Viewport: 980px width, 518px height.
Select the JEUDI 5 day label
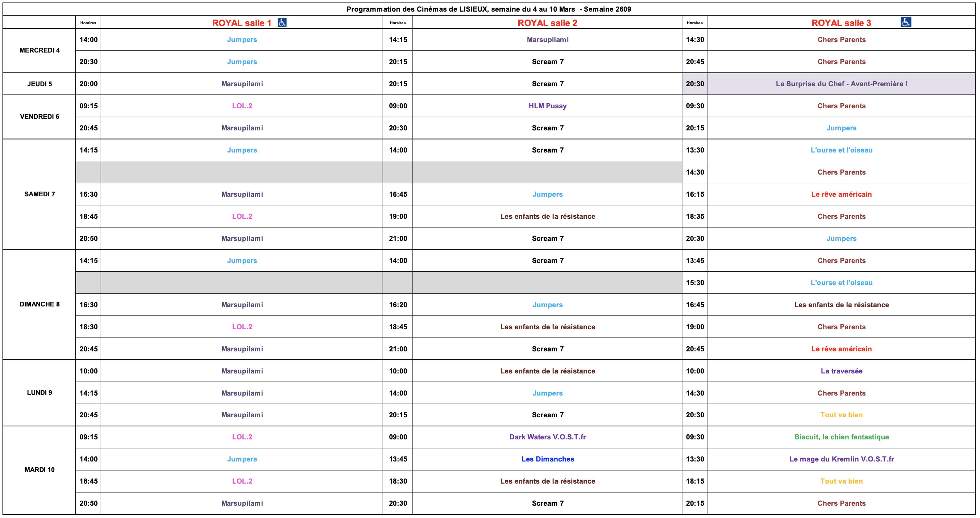click(40, 84)
